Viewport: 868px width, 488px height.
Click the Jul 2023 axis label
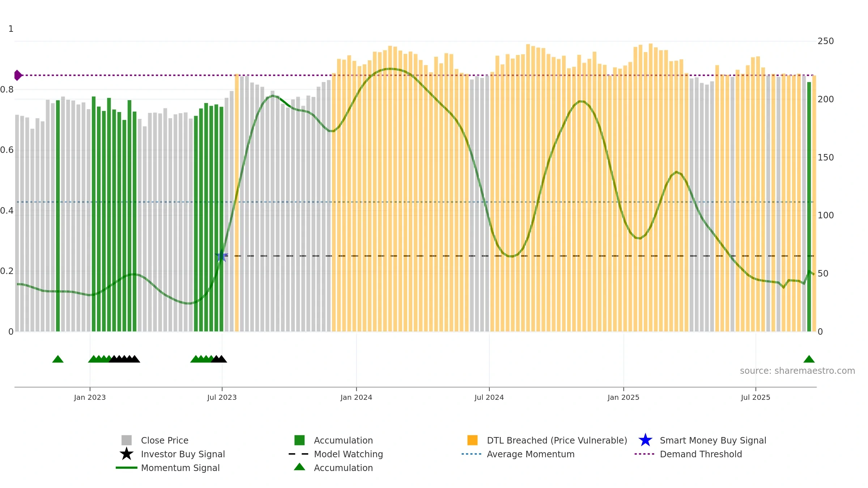coord(222,397)
